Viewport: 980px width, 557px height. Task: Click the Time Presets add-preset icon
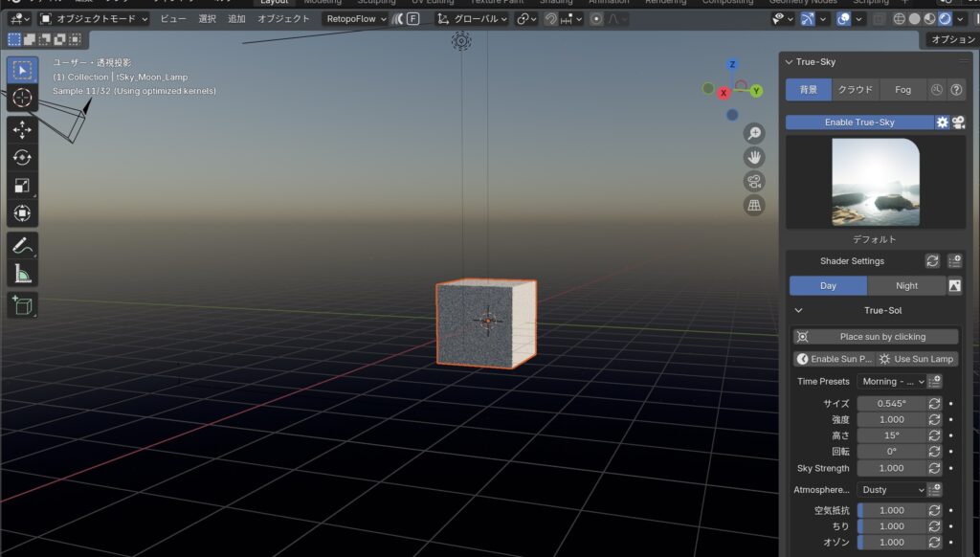(x=935, y=381)
